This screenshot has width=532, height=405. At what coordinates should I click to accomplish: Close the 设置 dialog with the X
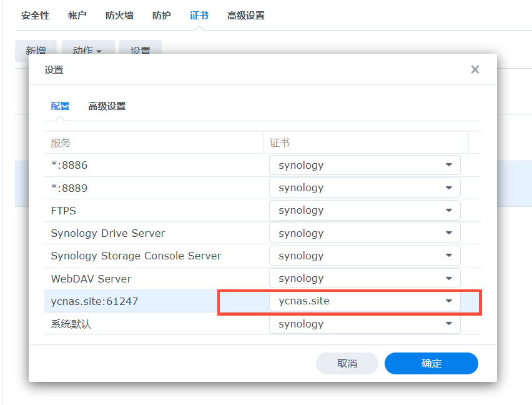[x=475, y=69]
